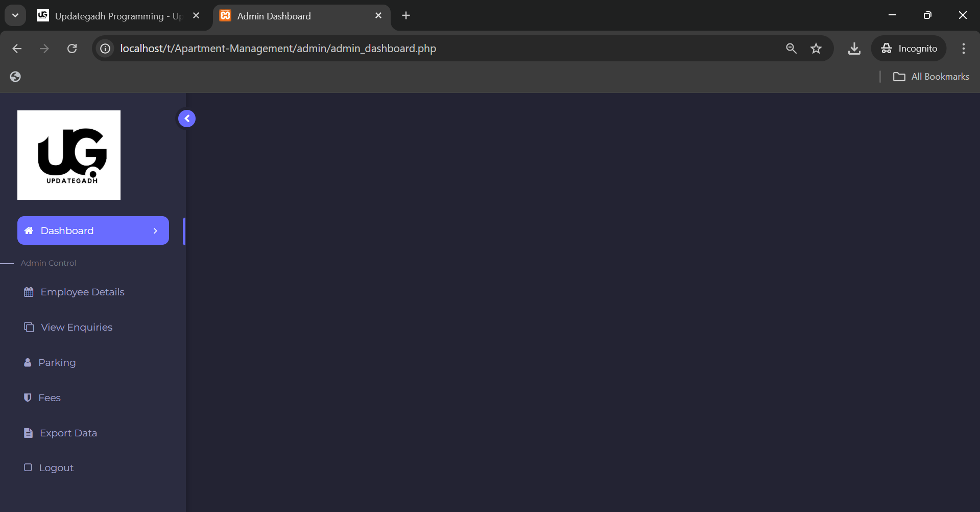Click the Fees shield icon
Viewport: 980px width, 512px height.
(x=28, y=398)
